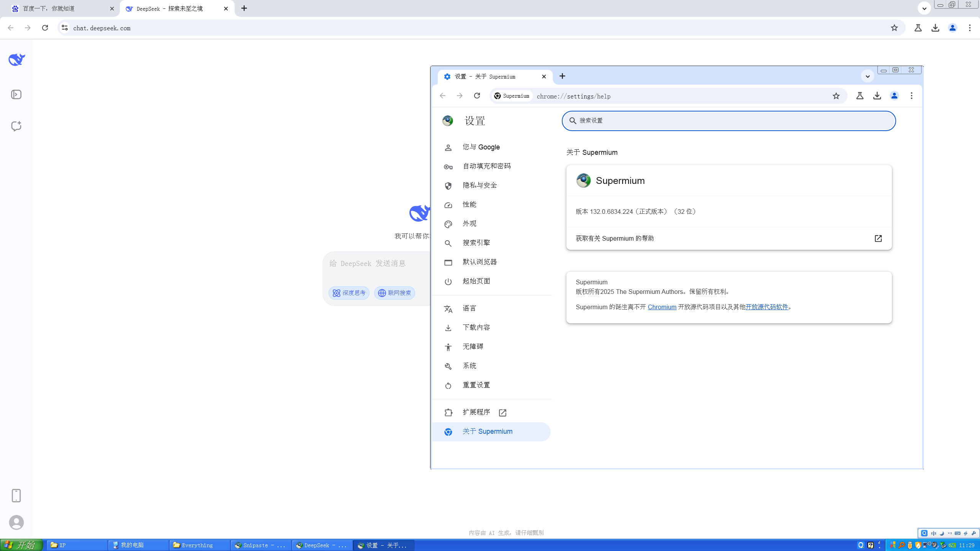Open Supermium help via the external link icon
Image resolution: width=980 pixels, height=551 pixels.
tap(878, 238)
